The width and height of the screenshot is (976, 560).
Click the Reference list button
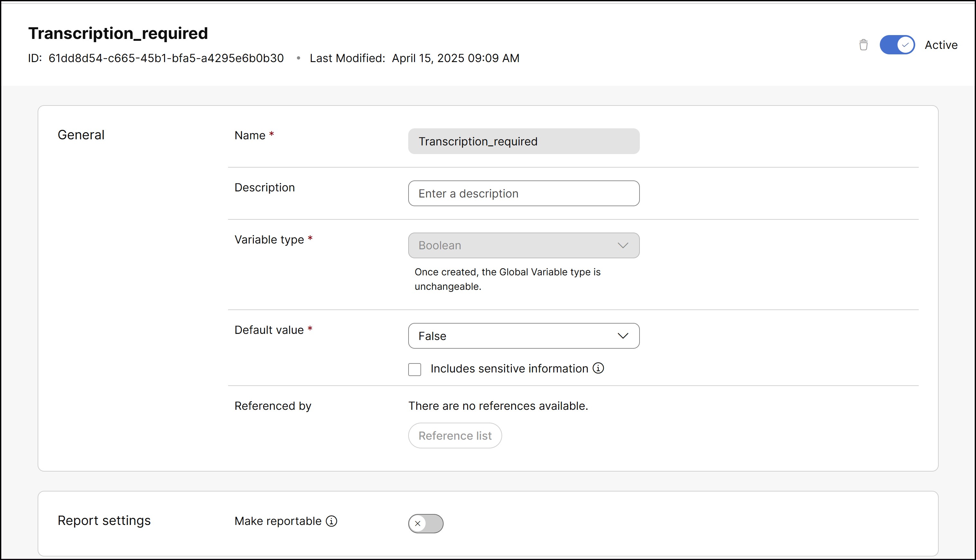[x=455, y=436]
